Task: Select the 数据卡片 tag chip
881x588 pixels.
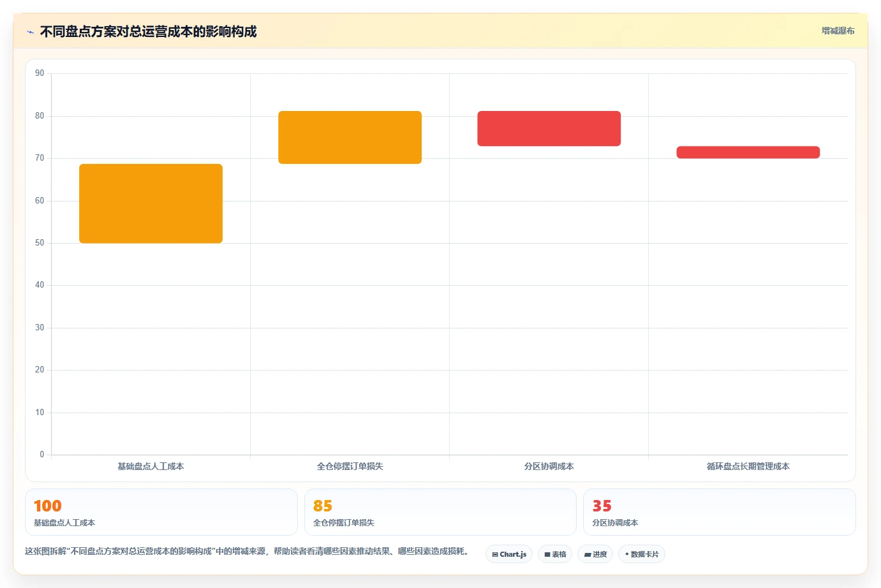Action: coord(642,554)
